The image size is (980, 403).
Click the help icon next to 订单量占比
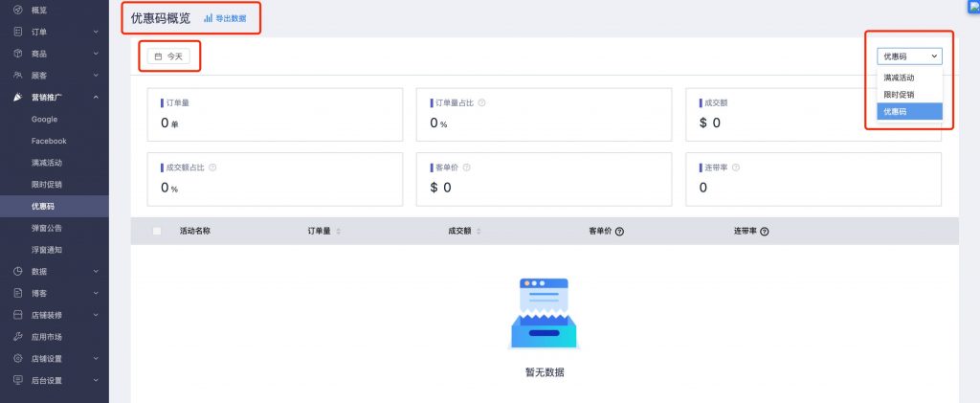tap(481, 102)
